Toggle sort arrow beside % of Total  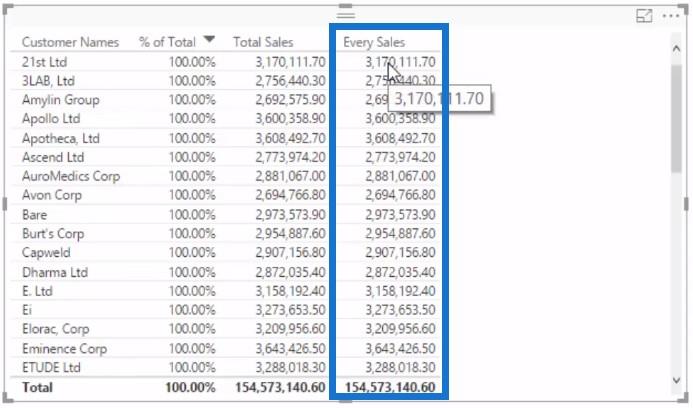point(209,40)
